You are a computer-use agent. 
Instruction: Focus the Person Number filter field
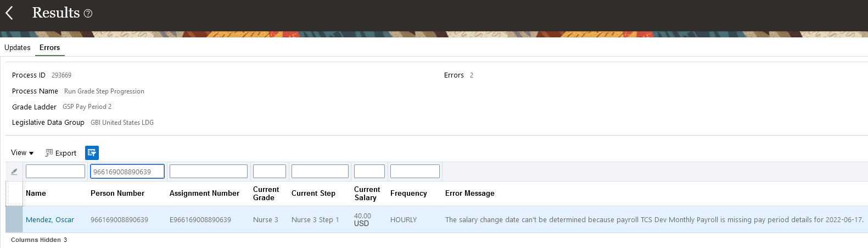(x=127, y=172)
